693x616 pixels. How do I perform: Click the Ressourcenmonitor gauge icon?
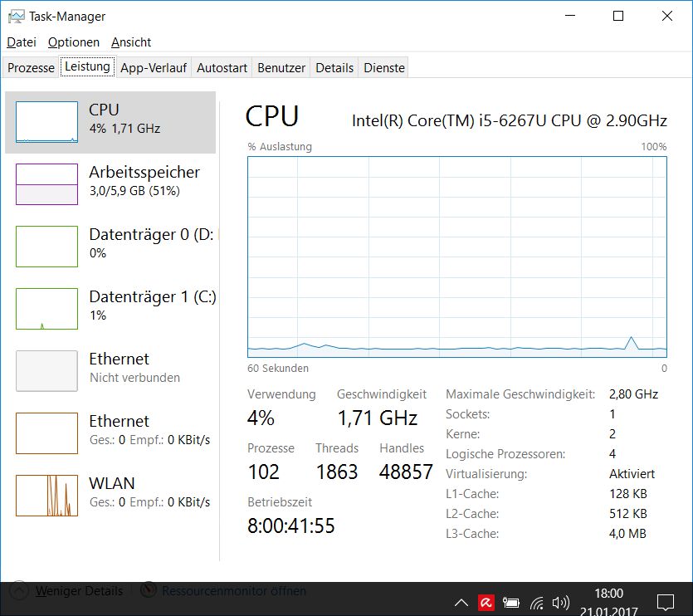click(x=149, y=590)
